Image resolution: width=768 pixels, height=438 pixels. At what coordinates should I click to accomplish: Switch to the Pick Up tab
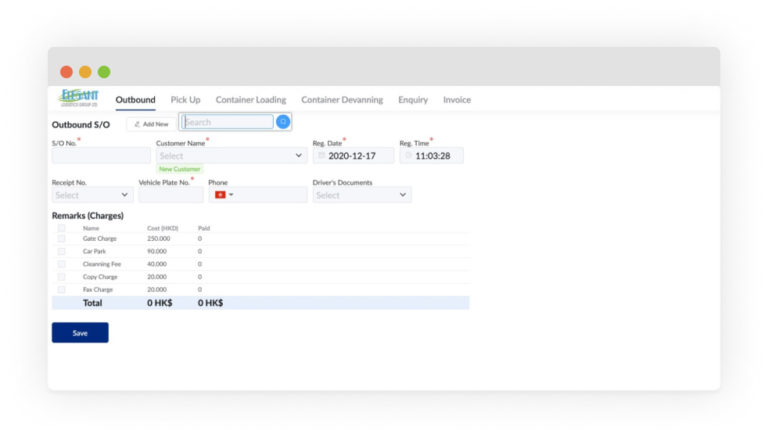pyautogui.click(x=185, y=99)
